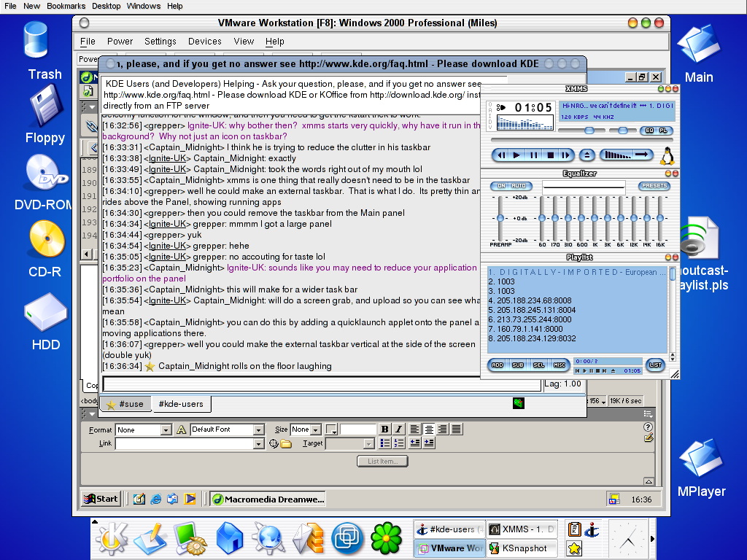Viewport: 747px width, 560px height.
Task: Click the justify alignment icon
Action: [x=457, y=429]
